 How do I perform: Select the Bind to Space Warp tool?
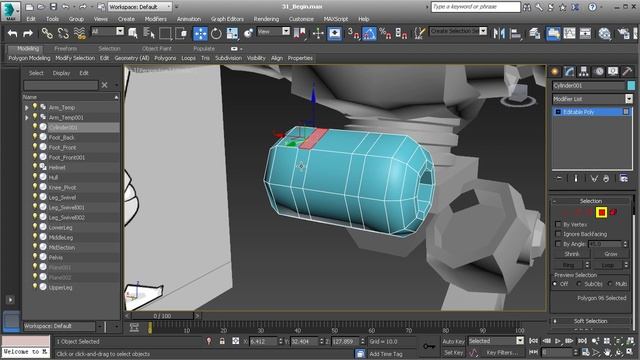click(80, 33)
